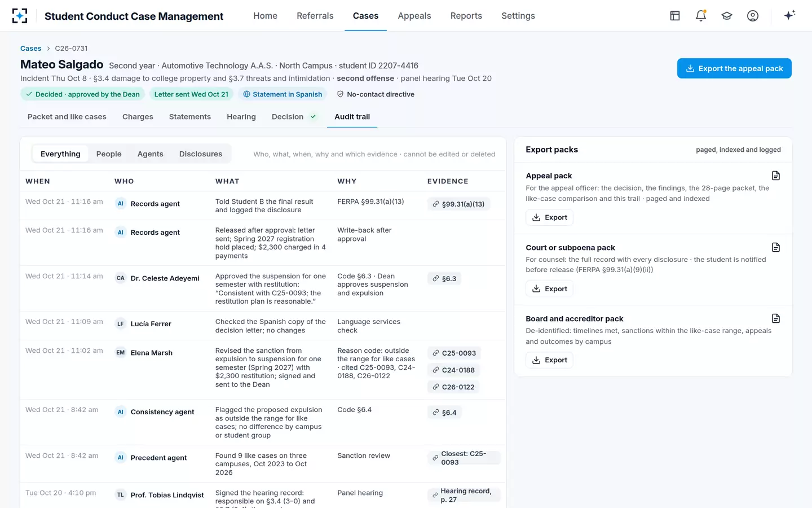The width and height of the screenshot is (812, 508).
Task: Switch to the Decision tab
Action: [x=294, y=117]
